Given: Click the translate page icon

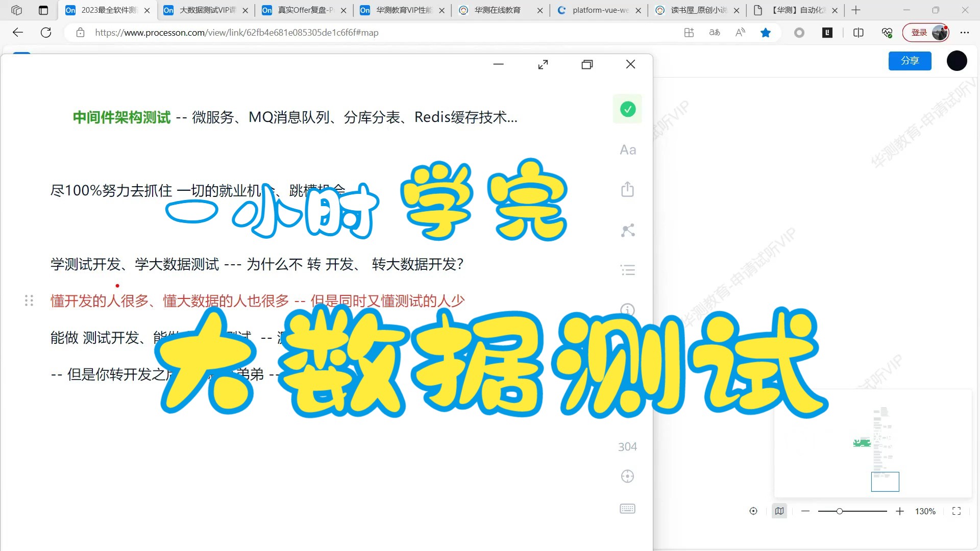Looking at the screenshot, I should tap(715, 33).
